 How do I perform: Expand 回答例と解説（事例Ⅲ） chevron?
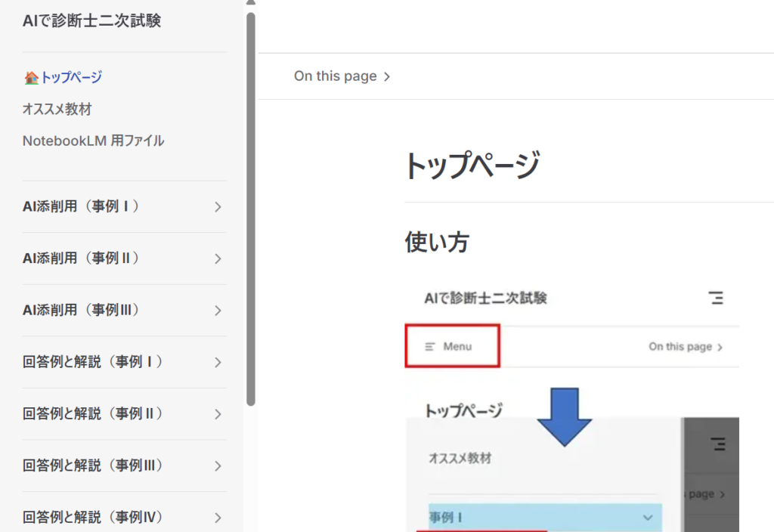point(218,466)
